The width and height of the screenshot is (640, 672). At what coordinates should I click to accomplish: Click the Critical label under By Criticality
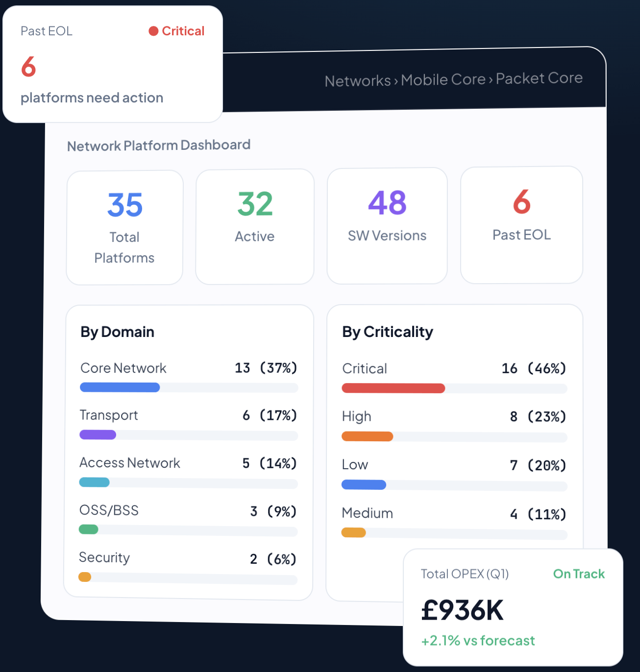tap(365, 369)
